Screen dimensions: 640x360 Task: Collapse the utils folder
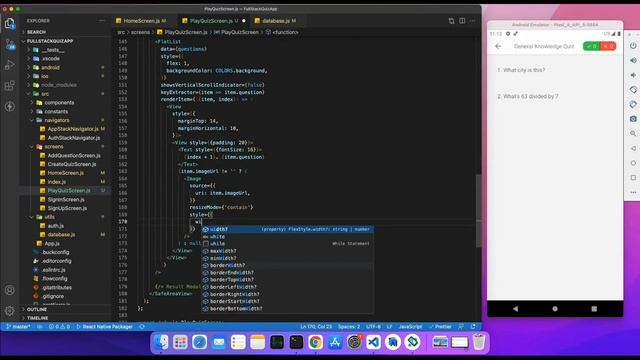tap(66, 217)
